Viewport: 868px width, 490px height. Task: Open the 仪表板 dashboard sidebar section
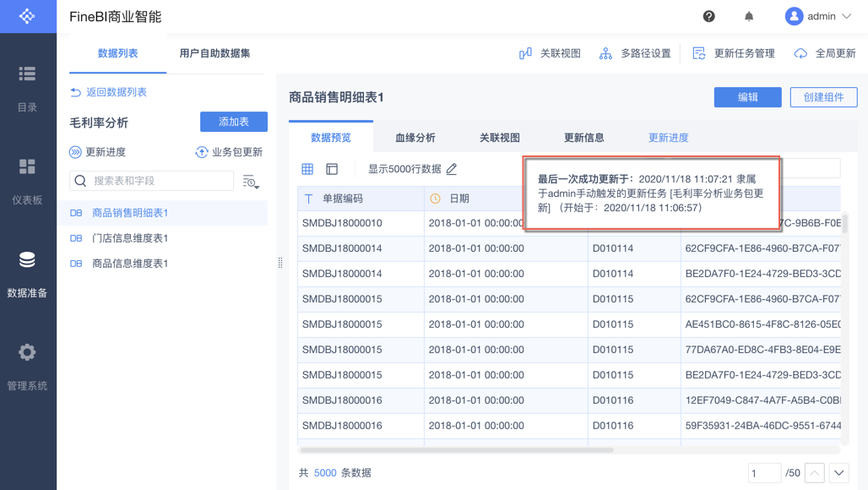coord(27,182)
